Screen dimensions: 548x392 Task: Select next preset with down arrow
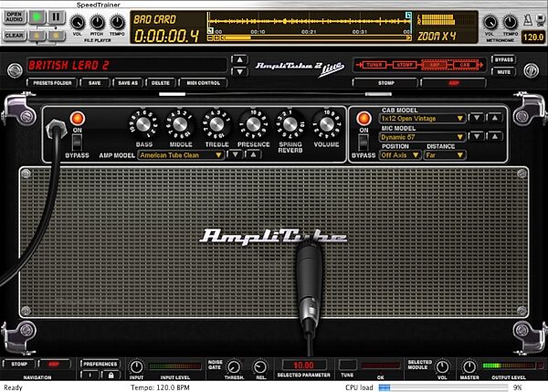[239, 71]
